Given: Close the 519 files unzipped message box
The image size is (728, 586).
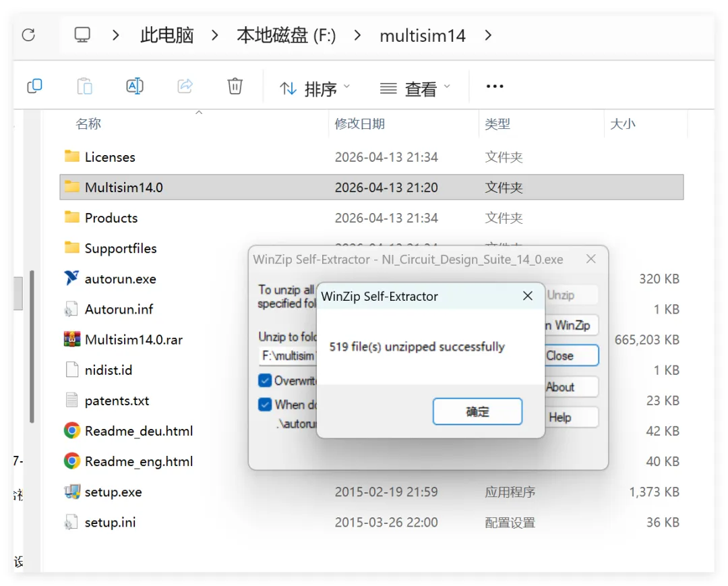Looking at the screenshot, I should point(527,296).
